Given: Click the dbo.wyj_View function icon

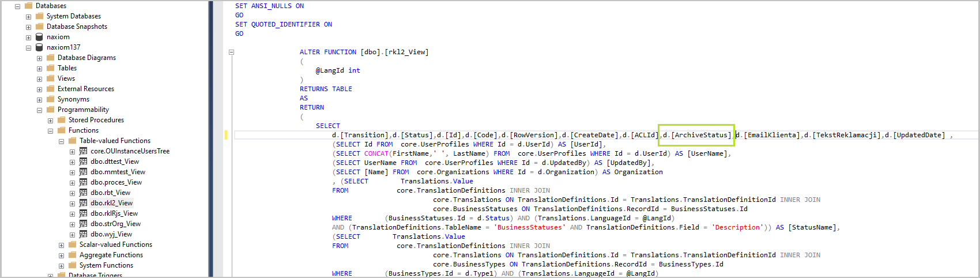Looking at the screenshot, I should click(83, 234).
